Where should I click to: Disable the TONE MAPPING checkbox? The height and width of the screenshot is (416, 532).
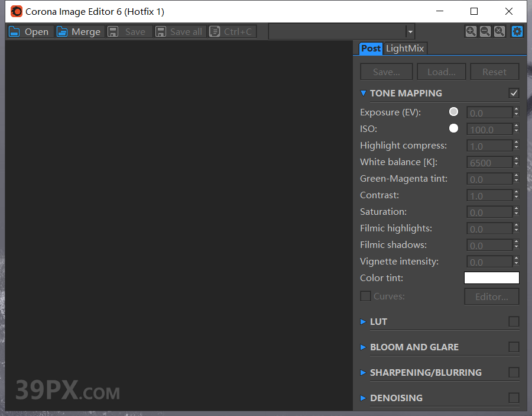pyautogui.click(x=514, y=93)
